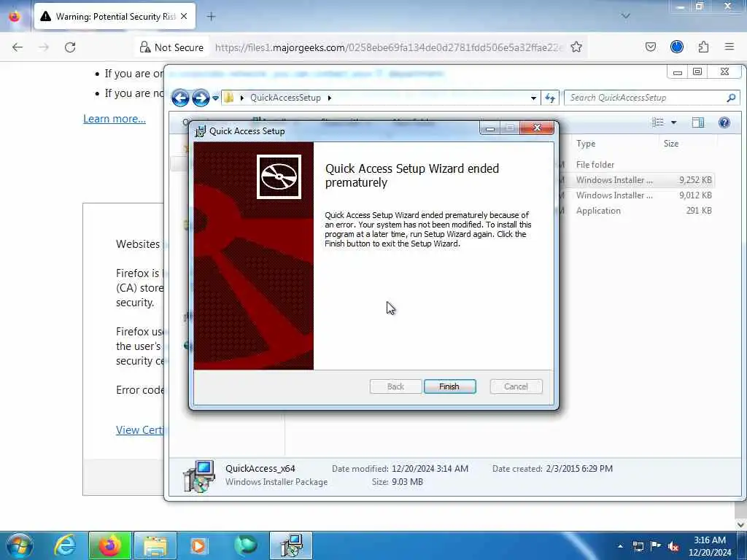The image size is (747, 560).
Task: Follow the Learn more link
Action: tap(115, 119)
